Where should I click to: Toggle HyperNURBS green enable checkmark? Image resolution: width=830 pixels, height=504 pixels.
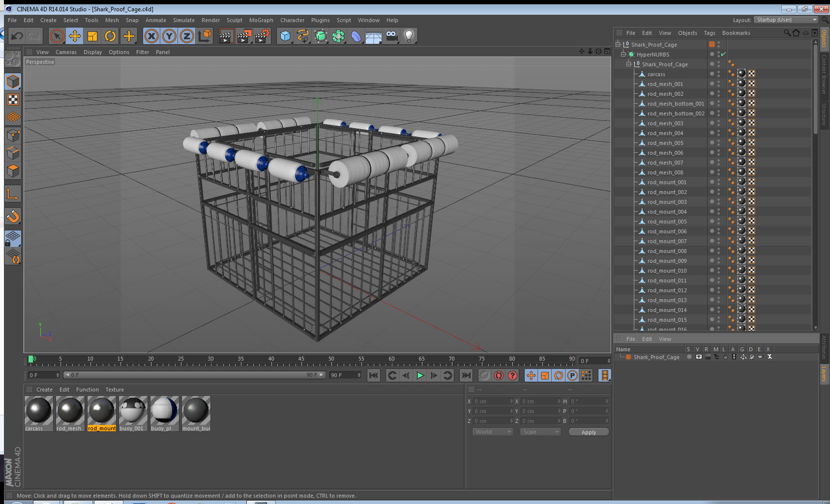pos(723,54)
